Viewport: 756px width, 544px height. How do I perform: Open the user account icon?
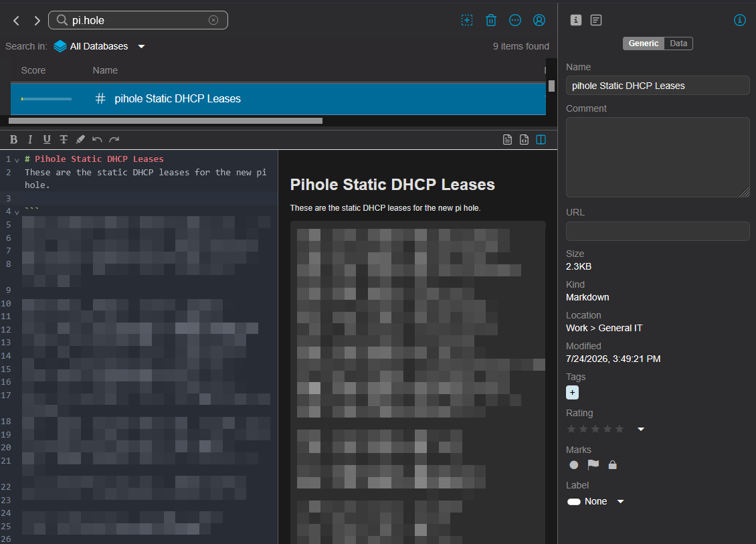[x=539, y=20]
